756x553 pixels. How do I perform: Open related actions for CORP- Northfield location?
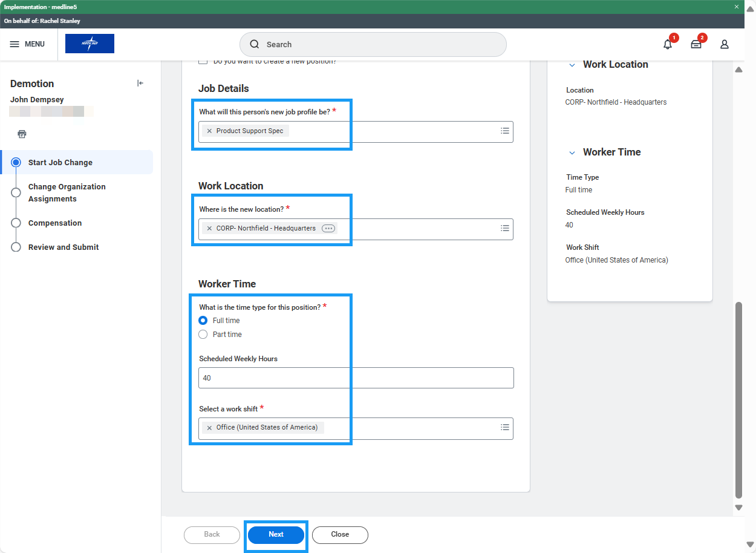[x=328, y=229]
